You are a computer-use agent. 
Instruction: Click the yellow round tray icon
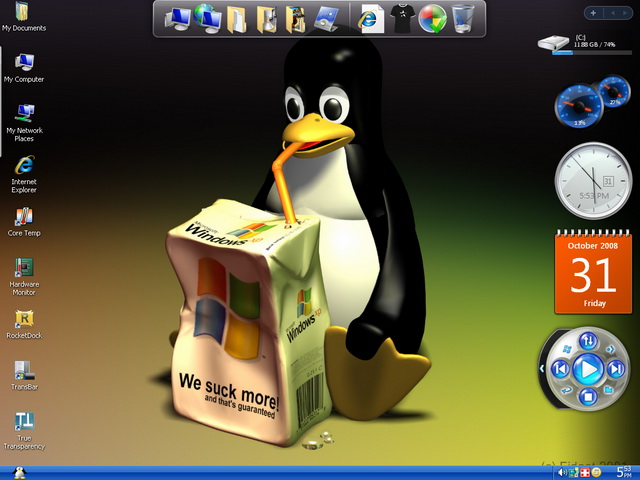tap(596, 473)
